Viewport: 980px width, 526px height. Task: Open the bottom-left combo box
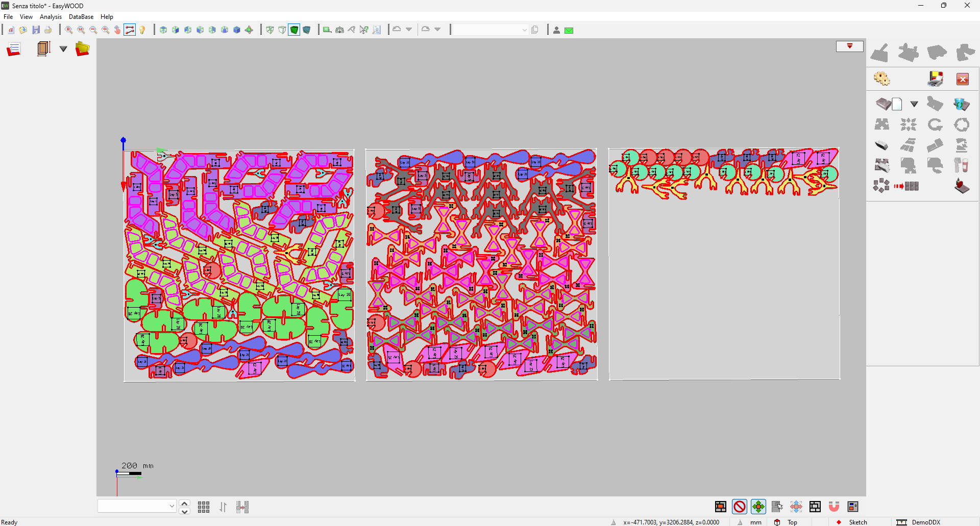click(x=137, y=506)
